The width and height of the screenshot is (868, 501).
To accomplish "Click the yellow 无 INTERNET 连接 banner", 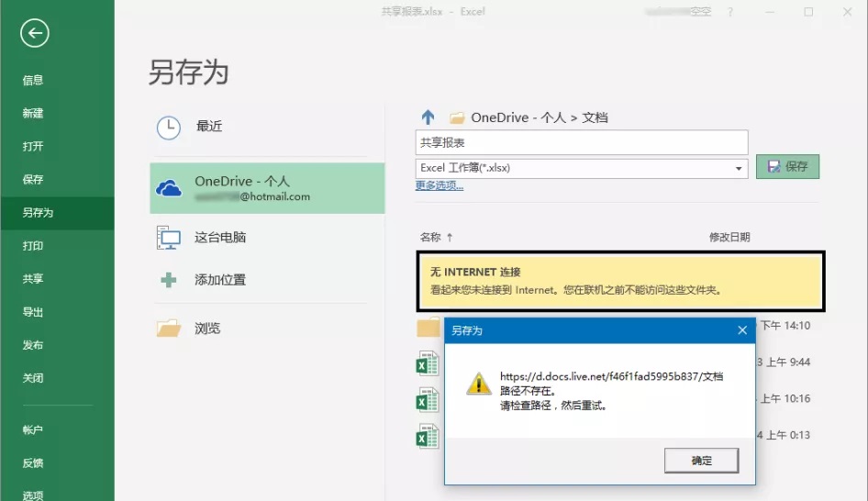I will (620, 281).
